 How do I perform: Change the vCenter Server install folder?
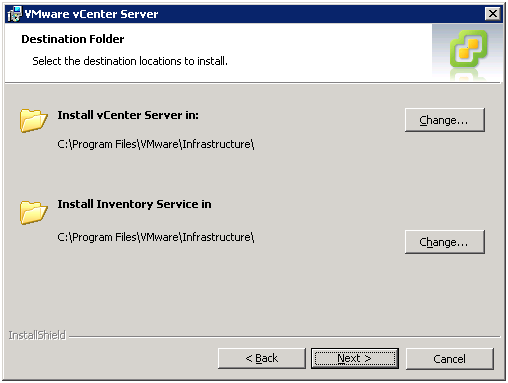444,120
